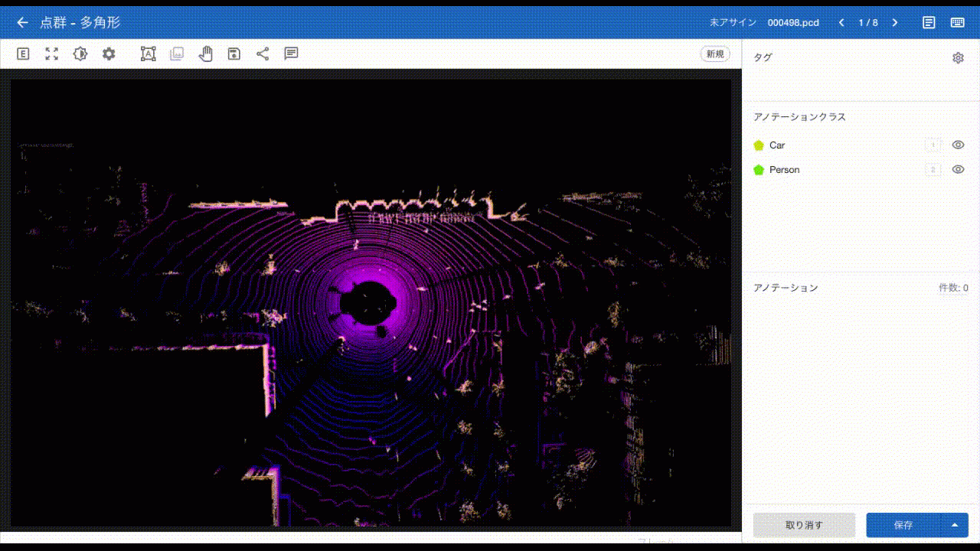980x551 pixels.
Task: Go to the next point cloud frame
Action: pos(894,23)
